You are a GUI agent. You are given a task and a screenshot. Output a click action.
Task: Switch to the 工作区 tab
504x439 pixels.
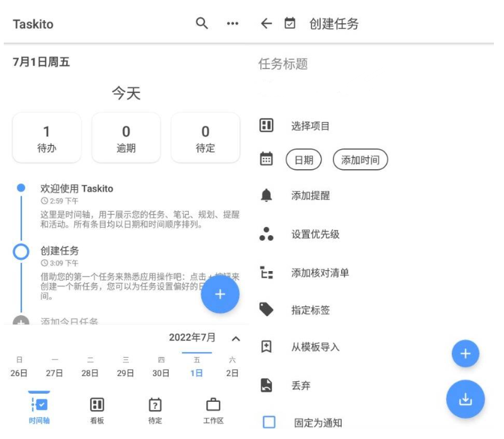click(x=213, y=410)
